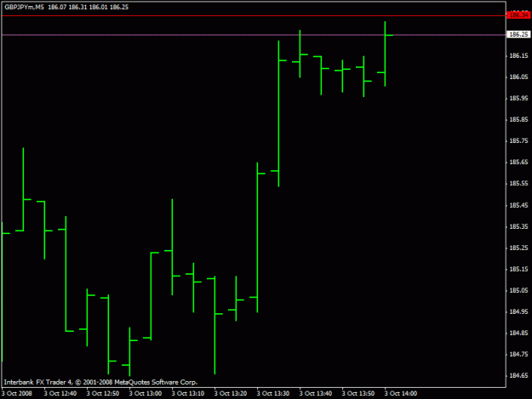The width and height of the screenshot is (532, 399).
Task: Click the 3 Oct 13:00 time label
Action: coord(146,394)
